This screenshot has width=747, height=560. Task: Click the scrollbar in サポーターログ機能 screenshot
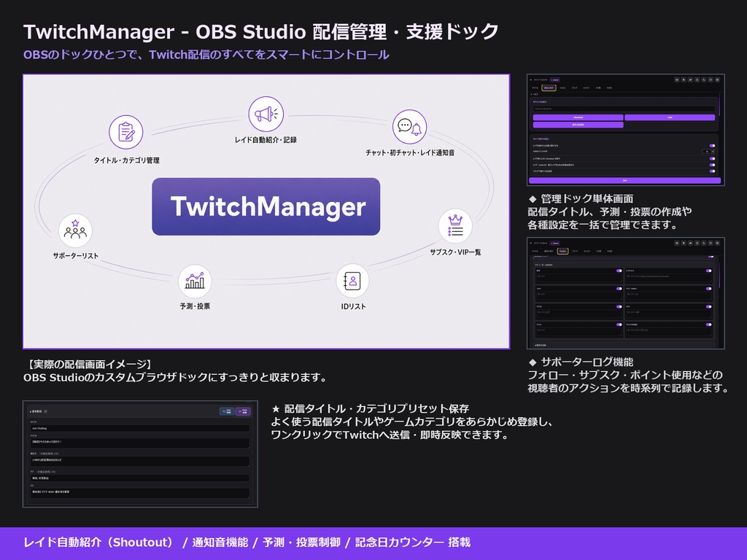(720, 275)
